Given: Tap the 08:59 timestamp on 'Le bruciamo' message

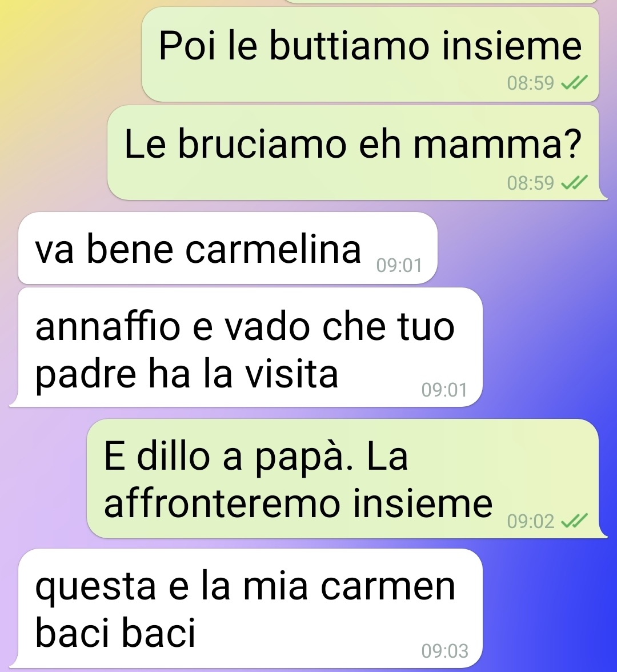Looking at the screenshot, I should click(530, 183).
